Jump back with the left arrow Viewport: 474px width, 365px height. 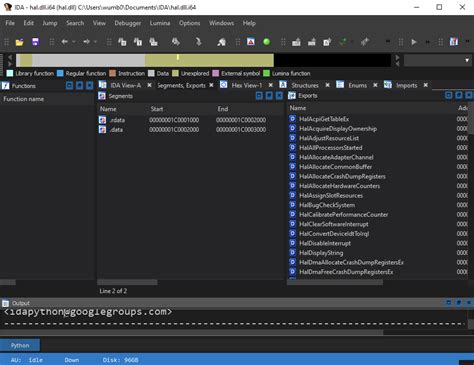tap(65, 42)
